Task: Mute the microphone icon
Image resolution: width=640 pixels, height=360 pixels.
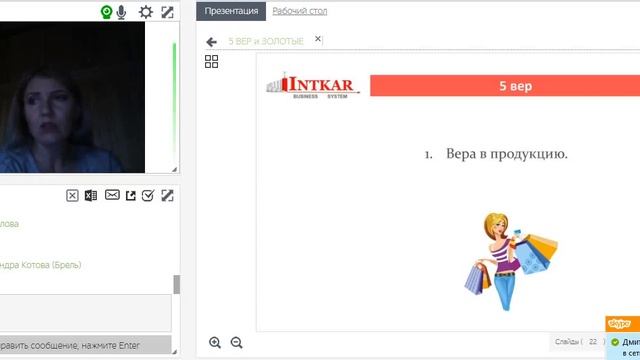Action: pyautogui.click(x=121, y=12)
